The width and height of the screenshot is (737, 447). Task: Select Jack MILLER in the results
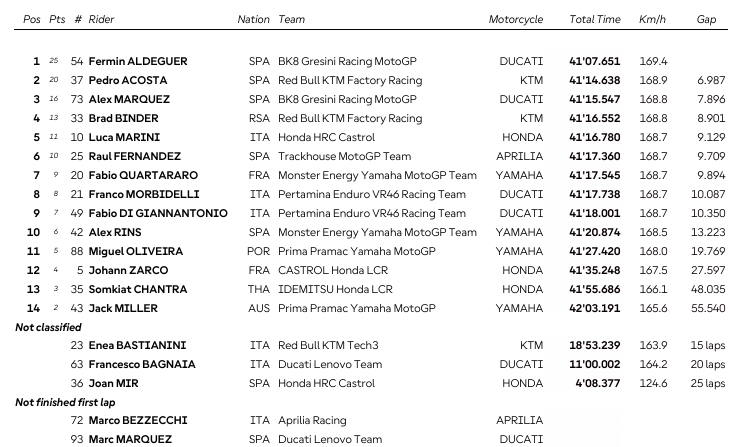pos(122,308)
